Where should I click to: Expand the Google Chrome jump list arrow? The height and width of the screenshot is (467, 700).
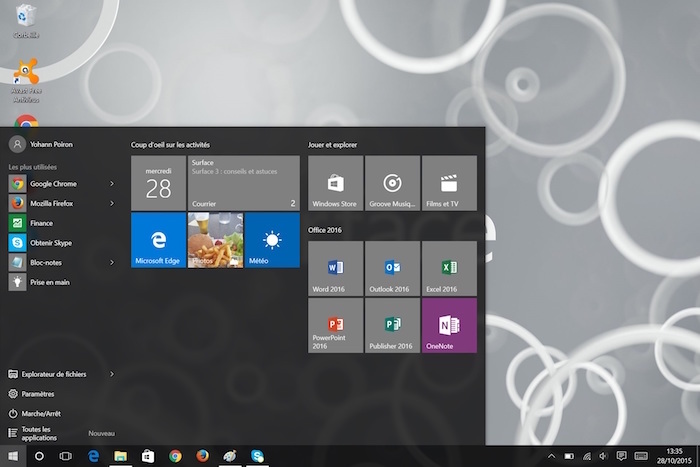112,184
